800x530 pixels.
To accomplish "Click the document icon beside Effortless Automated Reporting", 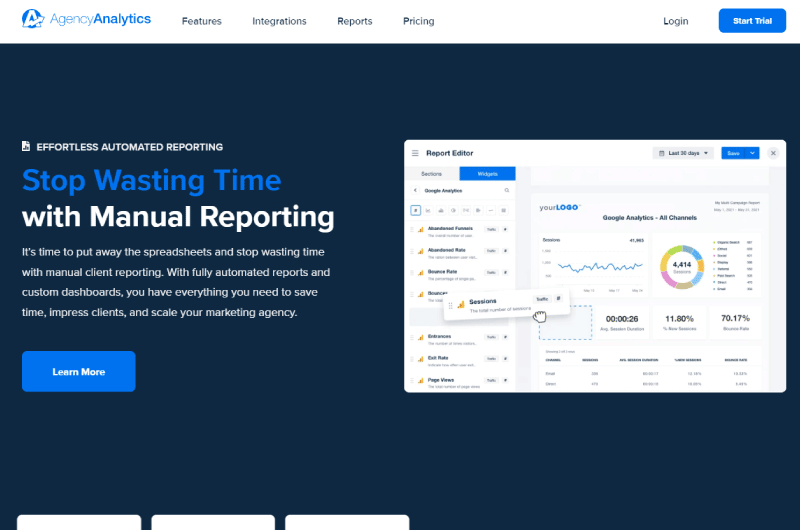I will click(26, 146).
